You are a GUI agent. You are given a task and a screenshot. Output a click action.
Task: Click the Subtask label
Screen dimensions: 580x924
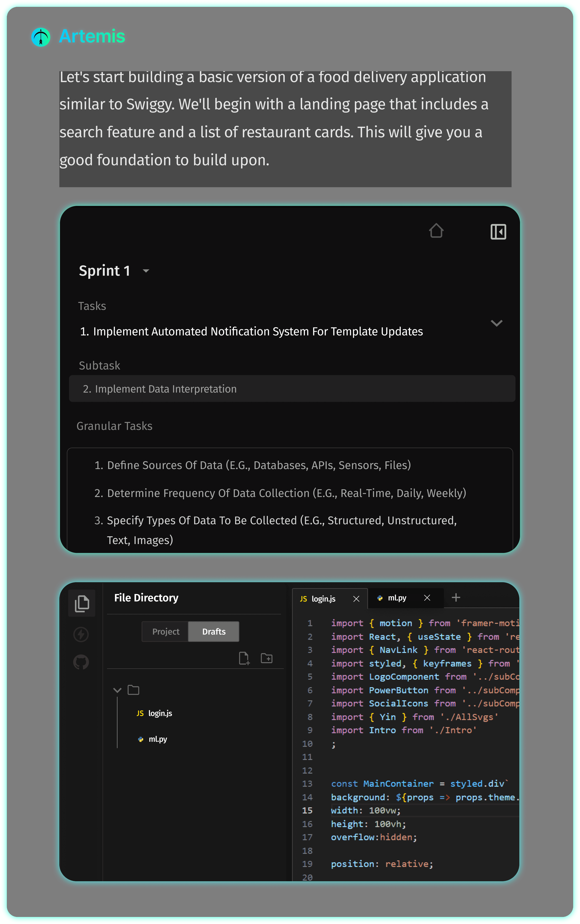point(99,366)
